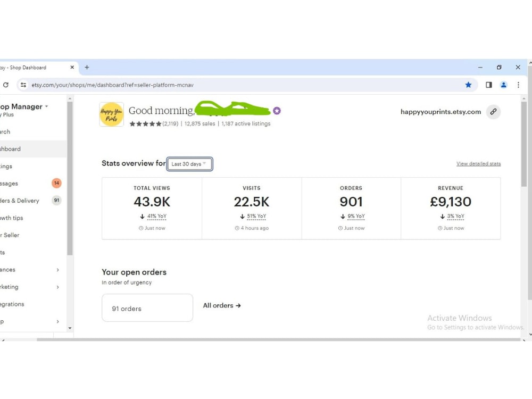Open Chrome three-dot menu
The width and height of the screenshot is (532, 399).
pos(518,85)
